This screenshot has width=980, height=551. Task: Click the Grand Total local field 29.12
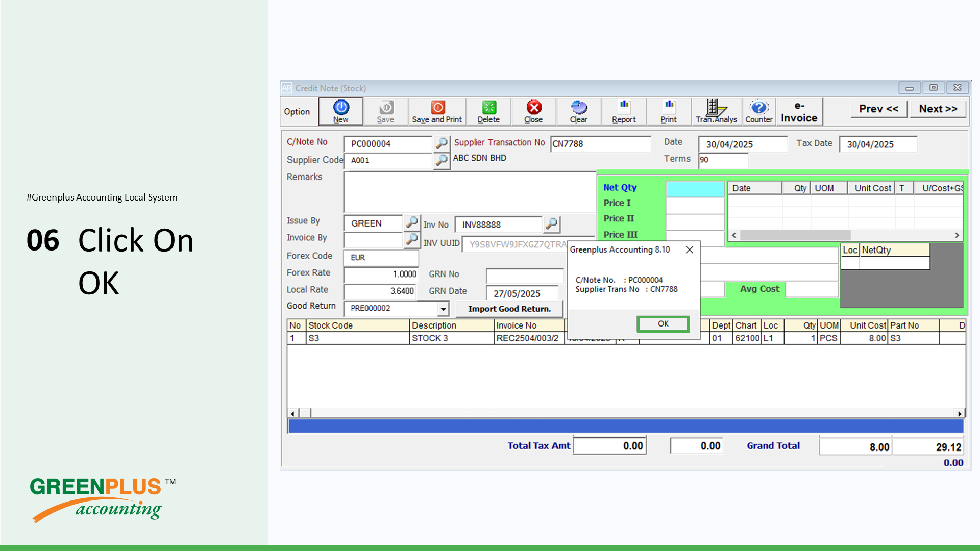pos(928,447)
